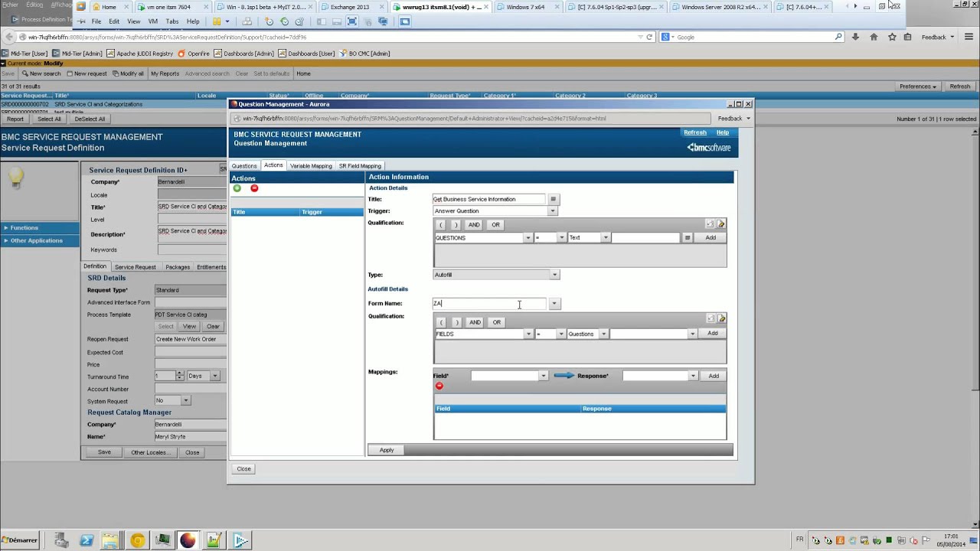This screenshot has height=551, width=980.
Task: Click Firefox icon in taskbar
Action: click(188, 540)
